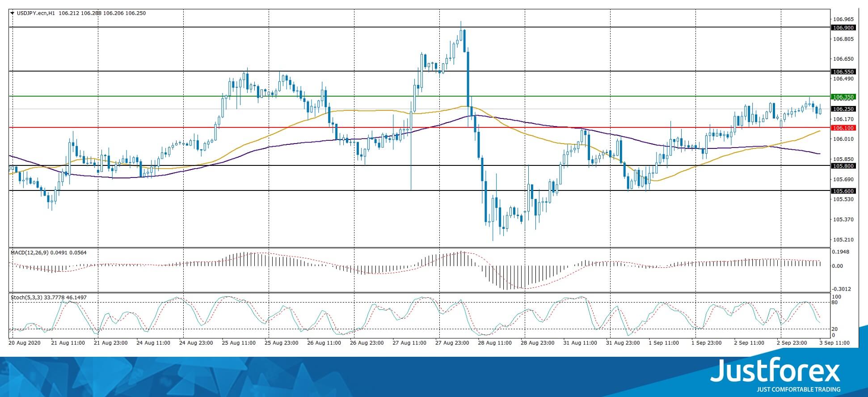
Task: Select the OHLC values beginning 106.212
Action: (102, 13)
